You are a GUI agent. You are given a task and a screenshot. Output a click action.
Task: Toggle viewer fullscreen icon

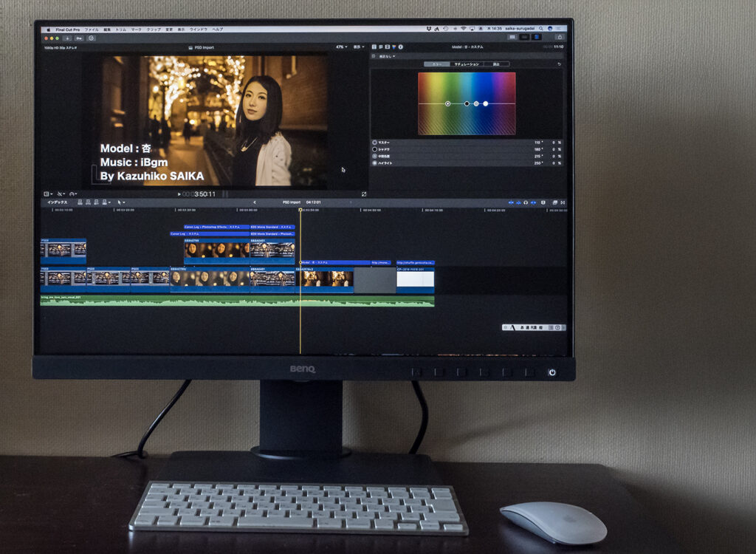point(364,194)
